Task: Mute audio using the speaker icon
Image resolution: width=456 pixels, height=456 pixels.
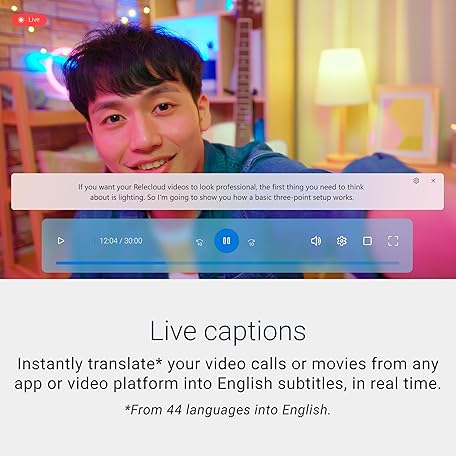Action: tap(316, 241)
